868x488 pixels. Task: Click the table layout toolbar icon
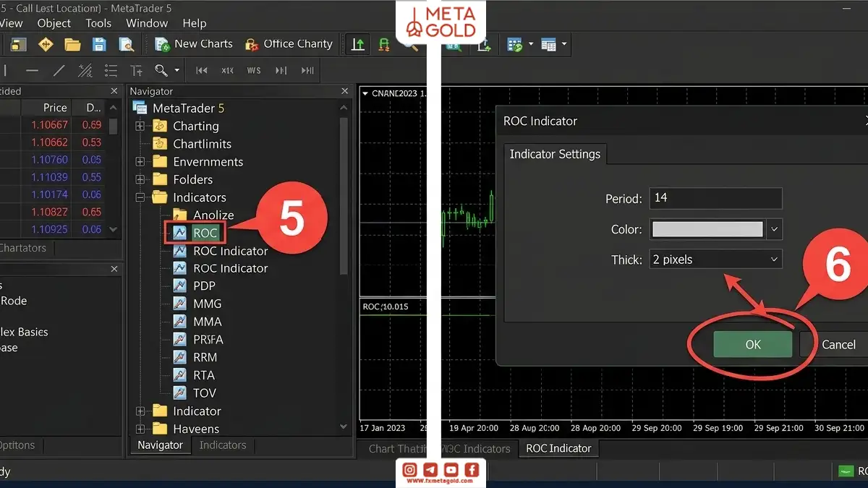tap(548, 45)
